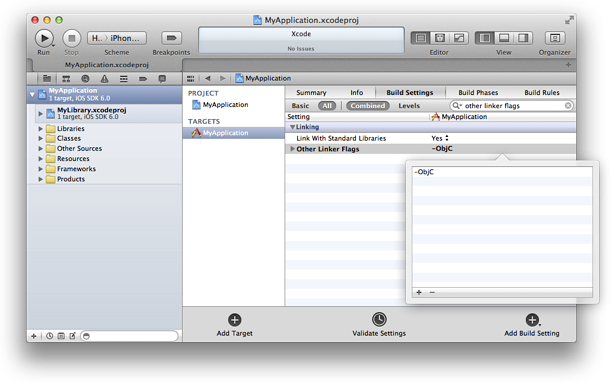Select the MyApplication.xcodeproj window tab
This screenshot has width=610, height=382.
pos(107,65)
